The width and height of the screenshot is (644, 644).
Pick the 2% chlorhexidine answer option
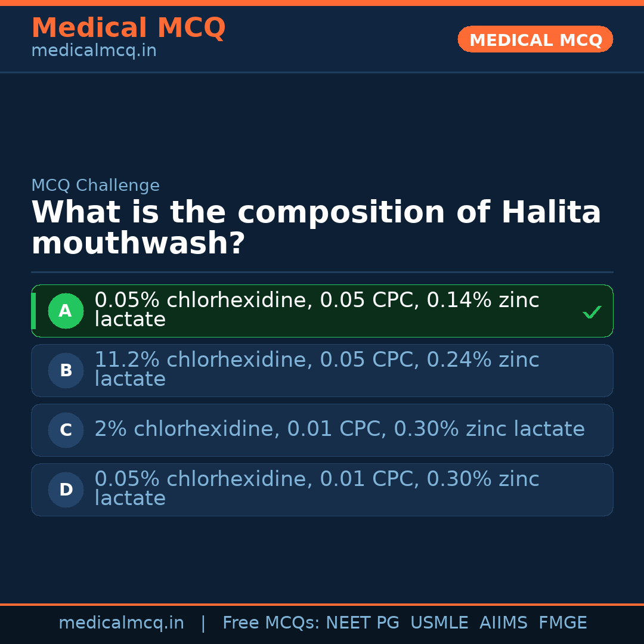[x=339, y=429]
